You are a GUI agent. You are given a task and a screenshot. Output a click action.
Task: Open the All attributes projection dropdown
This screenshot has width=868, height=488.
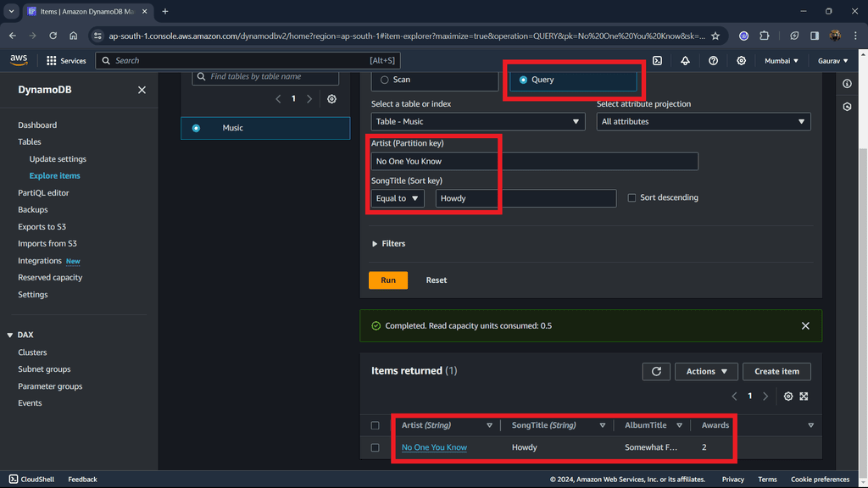click(x=703, y=122)
